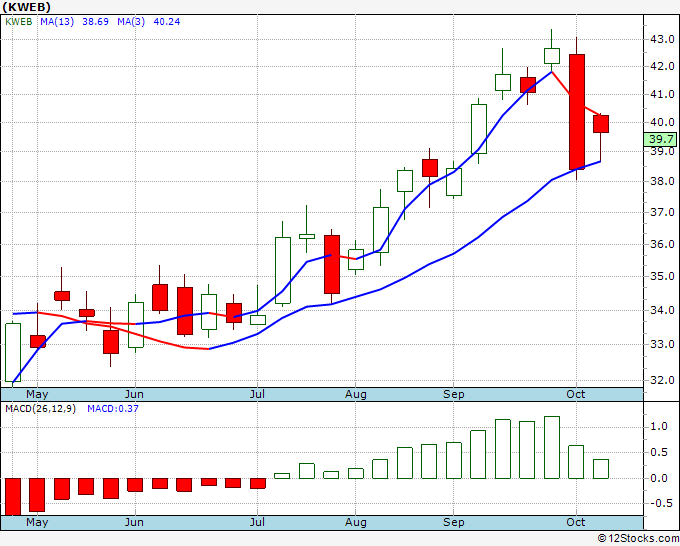This screenshot has height=546, width=680.
Task: Click the MA(3) value 40.24
Action: pos(167,22)
